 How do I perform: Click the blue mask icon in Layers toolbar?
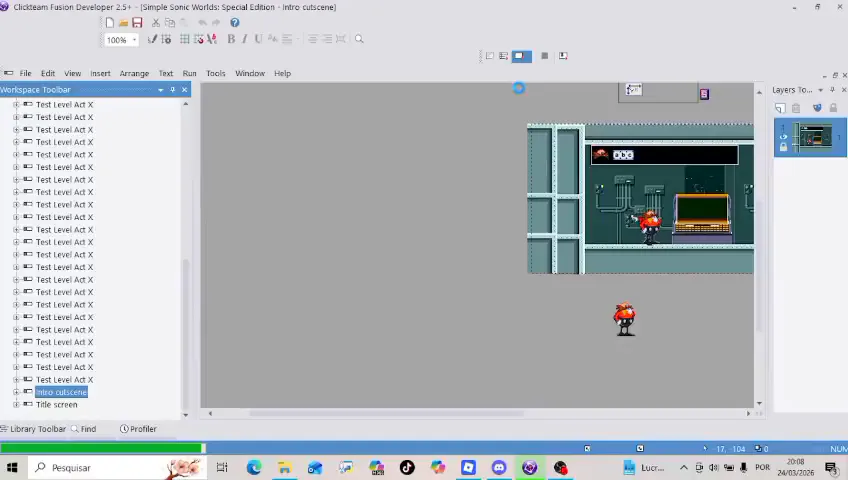pyautogui.click(x=817, y=108)
